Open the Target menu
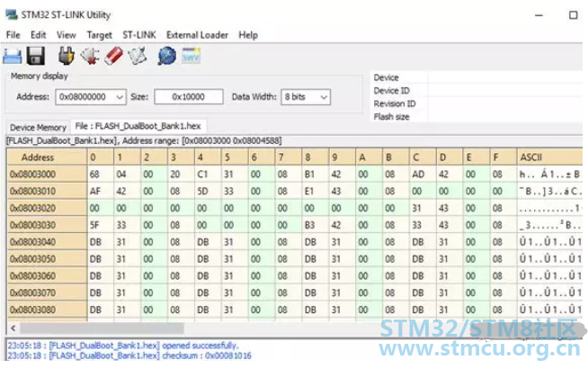Viewport: 588px width, 369px height. (100, 35)
